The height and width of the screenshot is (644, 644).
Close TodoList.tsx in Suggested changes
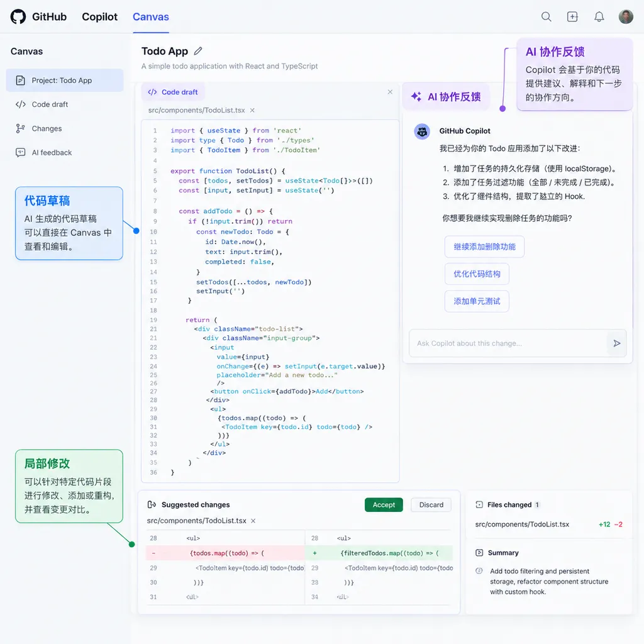(x=253, y=521)
